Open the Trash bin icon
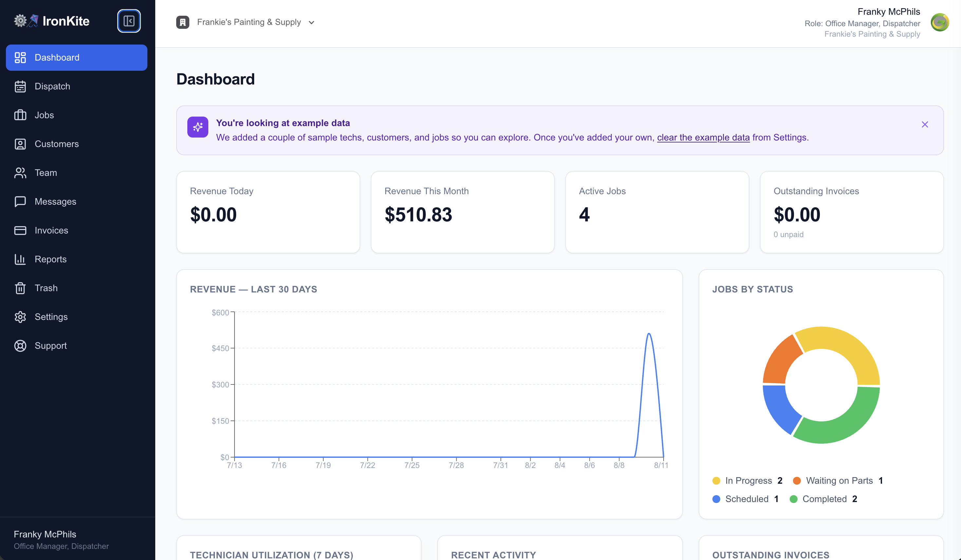The width and height of the screenshot is (961, 560). (x=20, y=288)
